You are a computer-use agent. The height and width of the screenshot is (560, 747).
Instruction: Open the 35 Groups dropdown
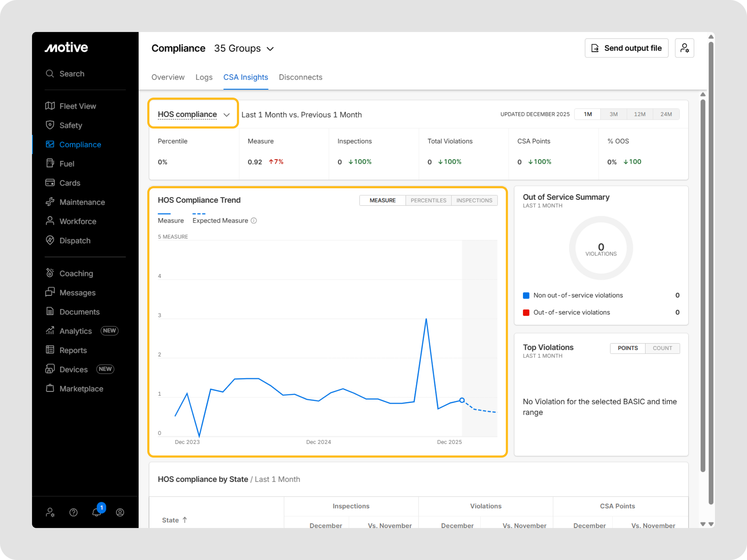click(x=244, y=49)
